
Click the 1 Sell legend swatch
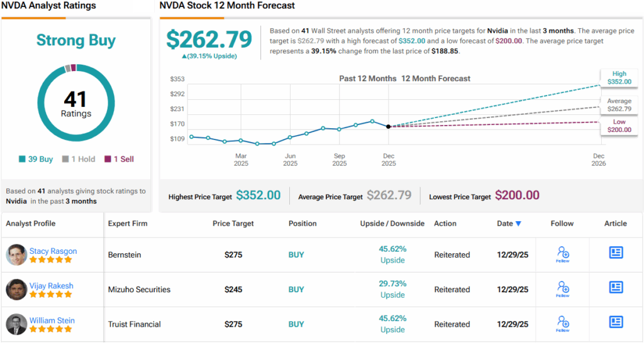[108, 160]
